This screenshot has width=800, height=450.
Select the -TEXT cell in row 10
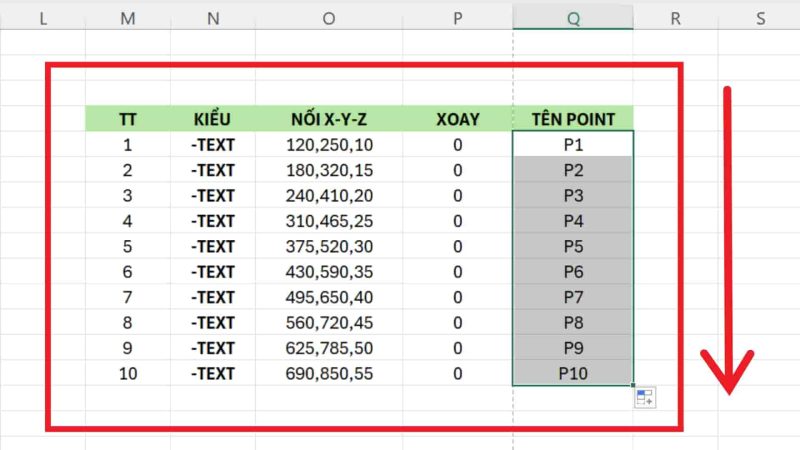213,373
